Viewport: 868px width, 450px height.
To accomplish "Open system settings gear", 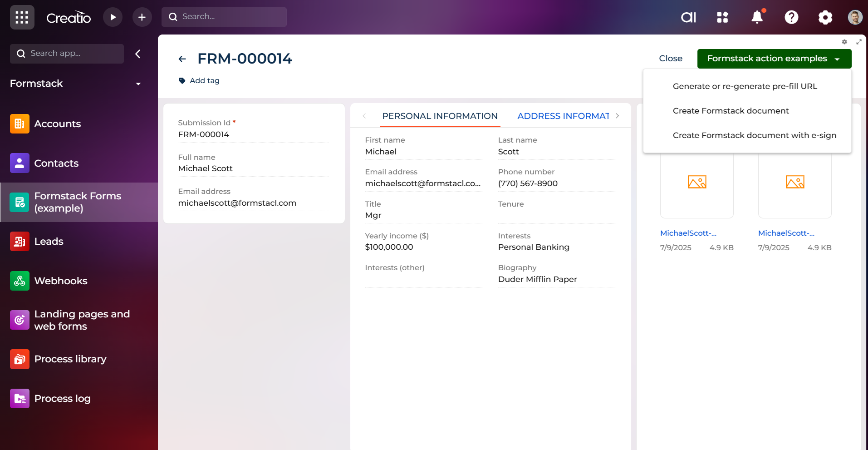I will [825, 17].
